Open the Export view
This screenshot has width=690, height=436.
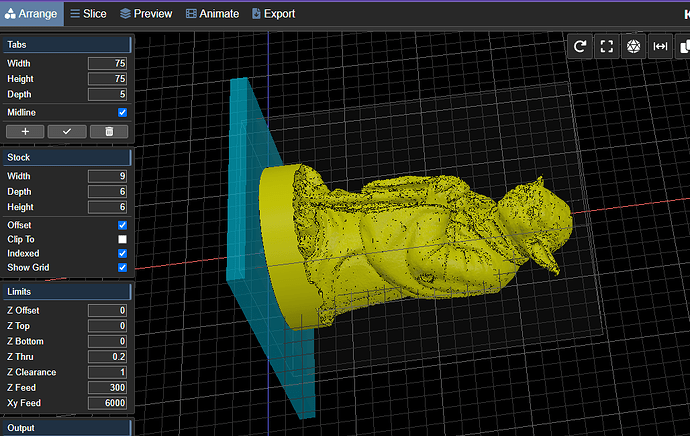pyautogui.click(x=273, y=14)
